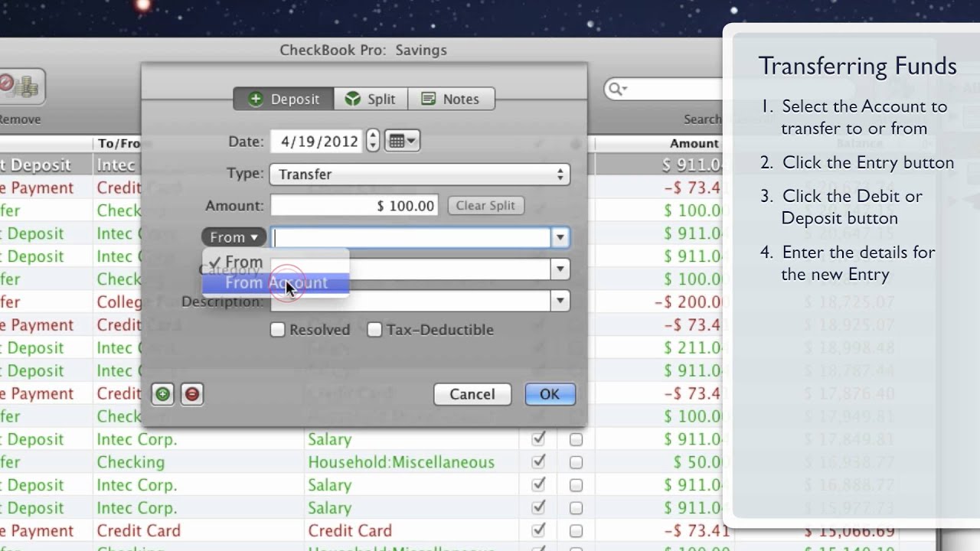Click the Amount field showing $ 100.00

[354, 206]
